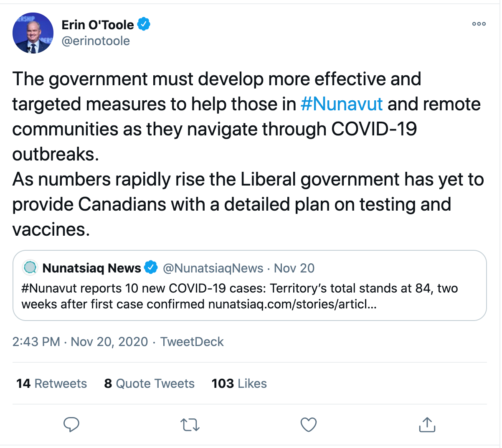Click the Nunatsiaq News small avatar icon
Viewport: 502px width, 448px height.
(x=30, y=267)
